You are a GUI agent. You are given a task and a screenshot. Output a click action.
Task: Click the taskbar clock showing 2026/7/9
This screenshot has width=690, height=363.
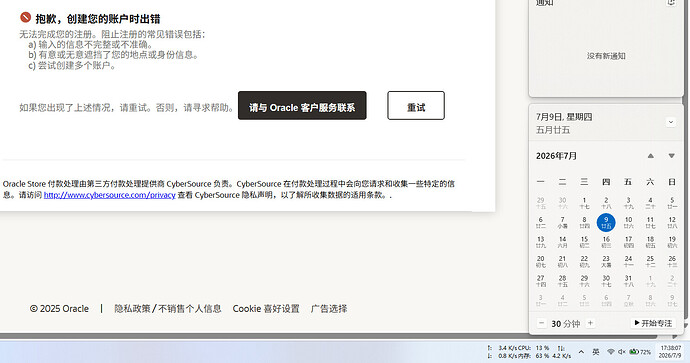coord(670,351)
